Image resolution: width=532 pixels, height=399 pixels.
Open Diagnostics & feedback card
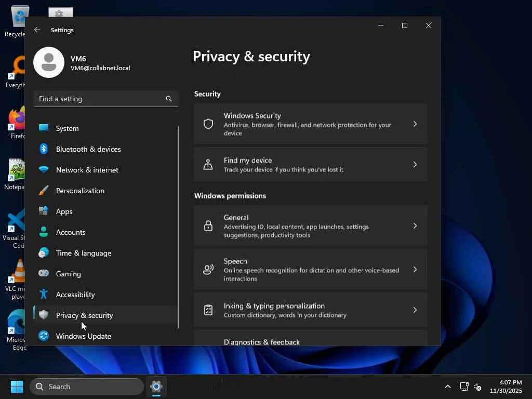[311, 338]
